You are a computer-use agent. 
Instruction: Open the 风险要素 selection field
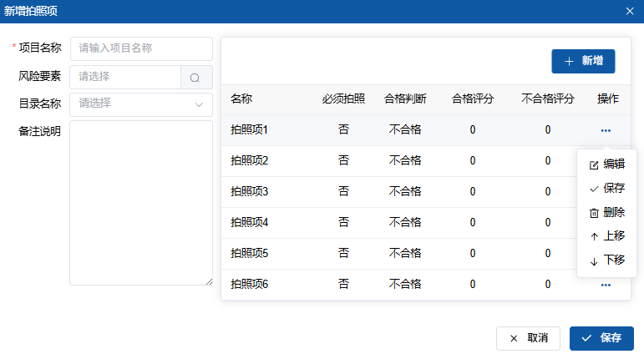[125, 77]
